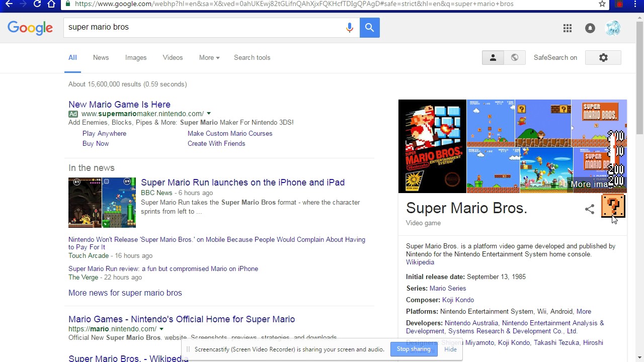Start voice search with microphone icon
This screenshot has height=362, width=644.
[350, 28]
